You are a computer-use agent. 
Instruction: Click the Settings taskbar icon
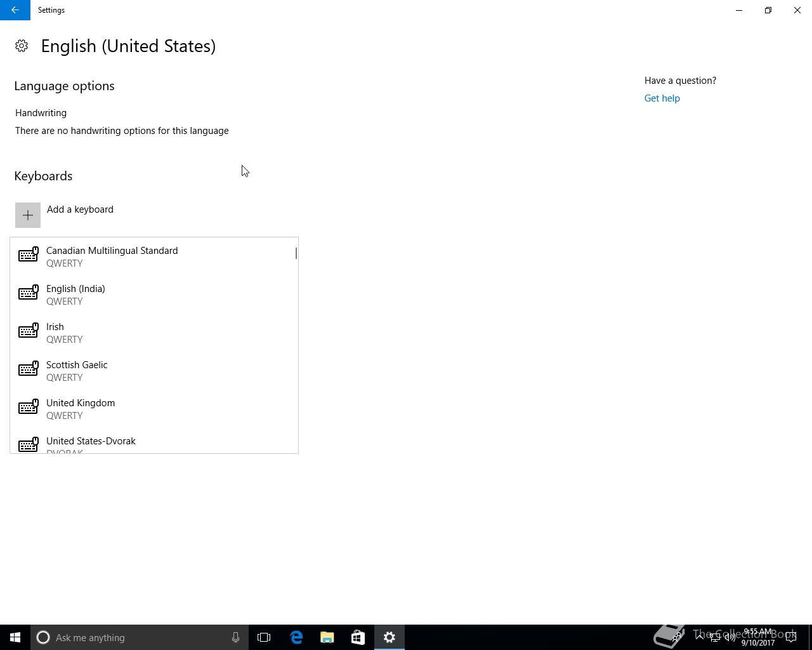point(390,637)
